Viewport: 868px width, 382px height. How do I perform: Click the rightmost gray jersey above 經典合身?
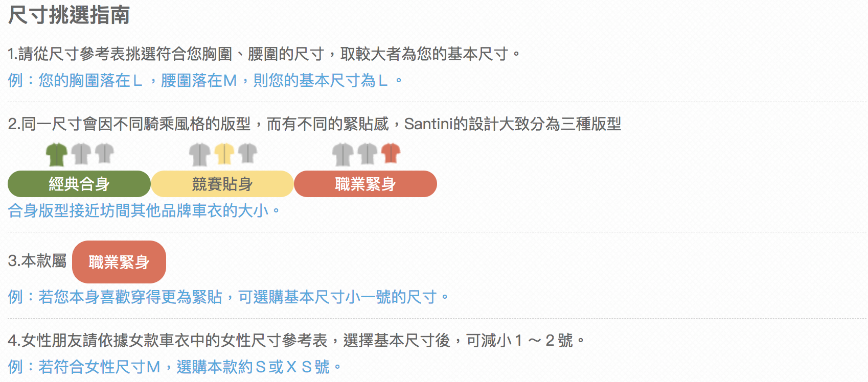click(x=104, y=153)
